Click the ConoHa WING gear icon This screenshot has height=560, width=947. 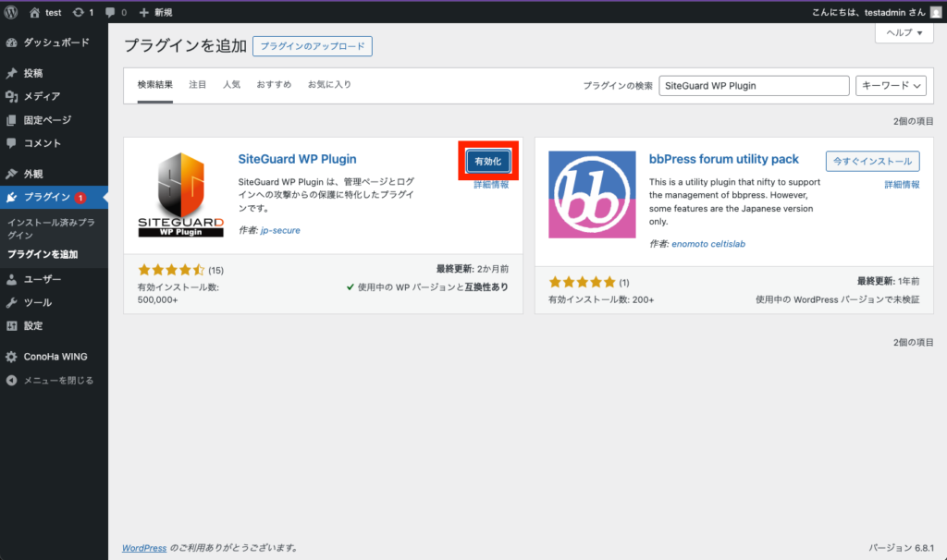(x=11, y=357)
